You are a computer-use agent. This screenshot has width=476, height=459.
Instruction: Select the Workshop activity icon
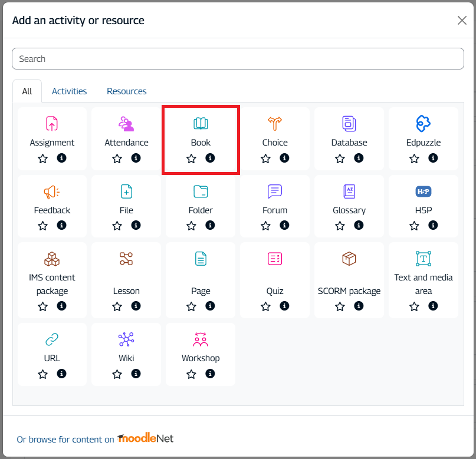tap(201, 339)
